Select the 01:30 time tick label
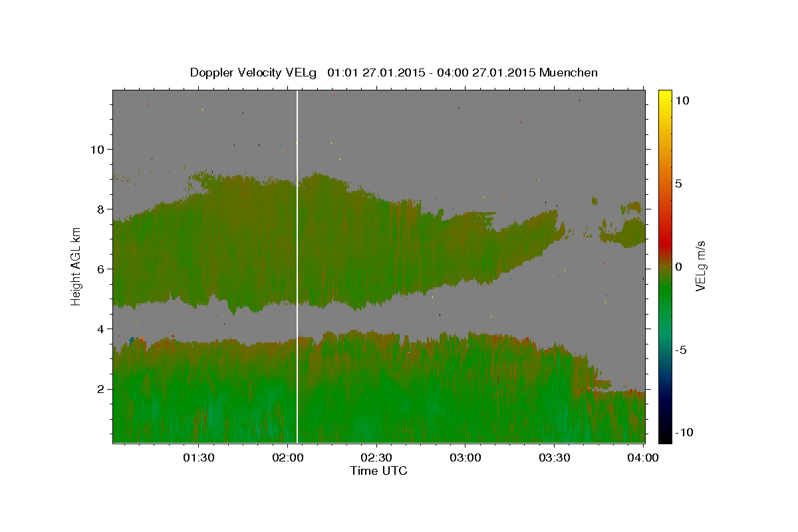The width and height of the screenshot is (798, 532). [x=198, y=458]
